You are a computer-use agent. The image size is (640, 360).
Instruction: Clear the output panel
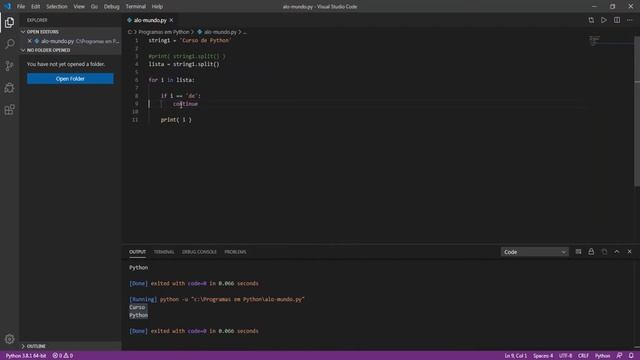(578, 252)
